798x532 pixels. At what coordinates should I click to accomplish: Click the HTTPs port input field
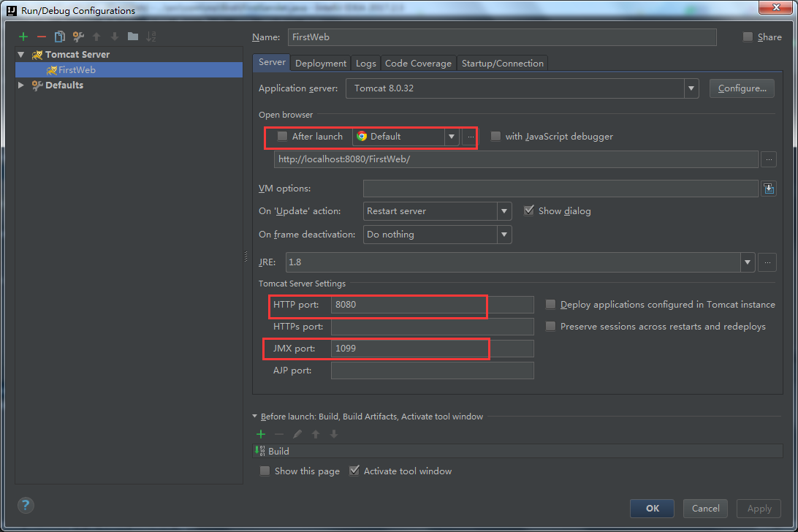(x=433, y=327)
